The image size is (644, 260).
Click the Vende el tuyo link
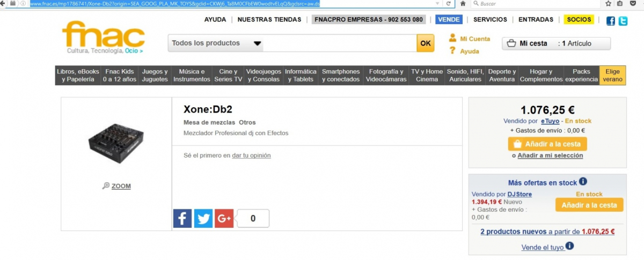[x=543, y=247]
